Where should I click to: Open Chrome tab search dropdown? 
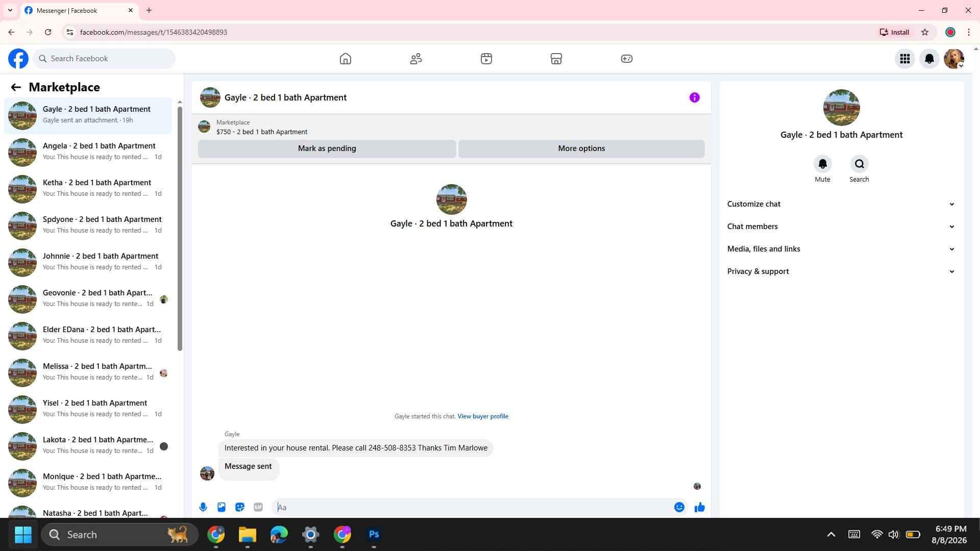coord(10,10)
